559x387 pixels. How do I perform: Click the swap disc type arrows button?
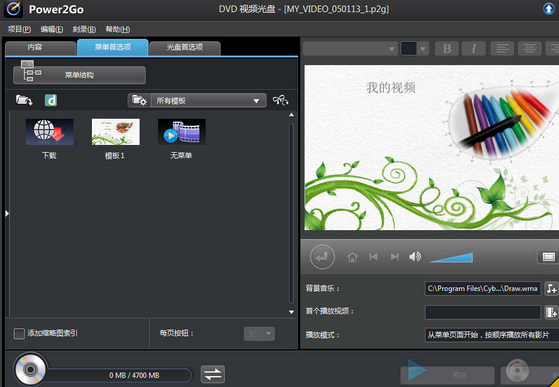(x=213, y=374)
